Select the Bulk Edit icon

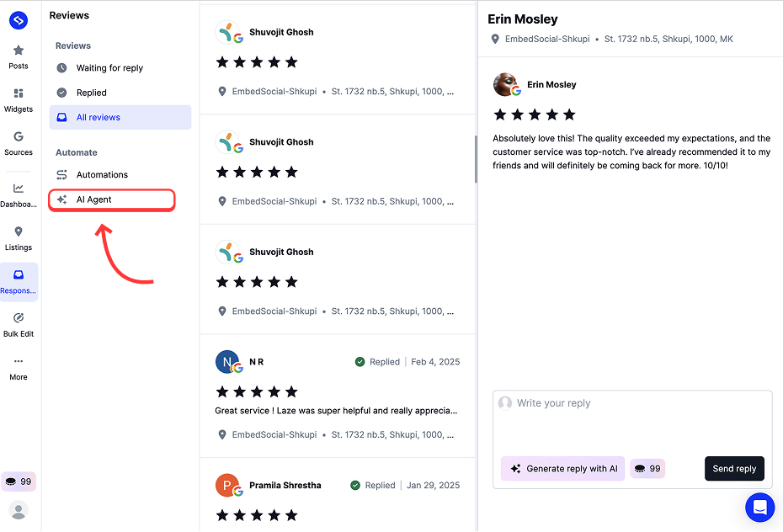pos(19,324)
